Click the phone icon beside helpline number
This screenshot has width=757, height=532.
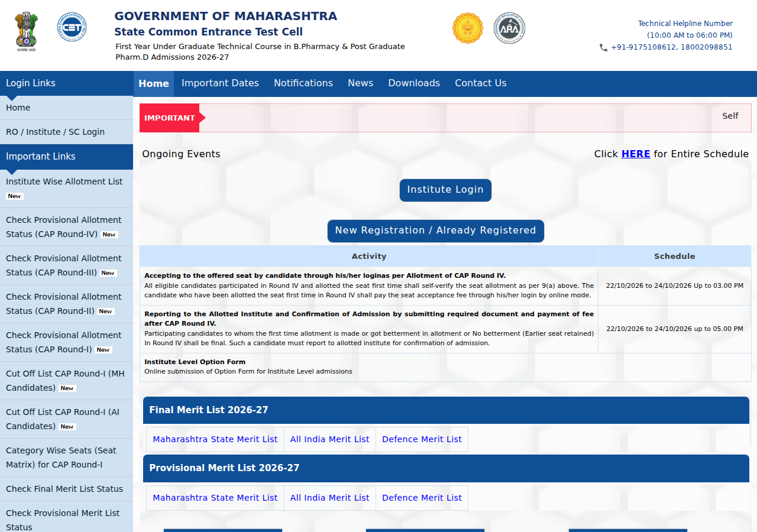[603, 47]
